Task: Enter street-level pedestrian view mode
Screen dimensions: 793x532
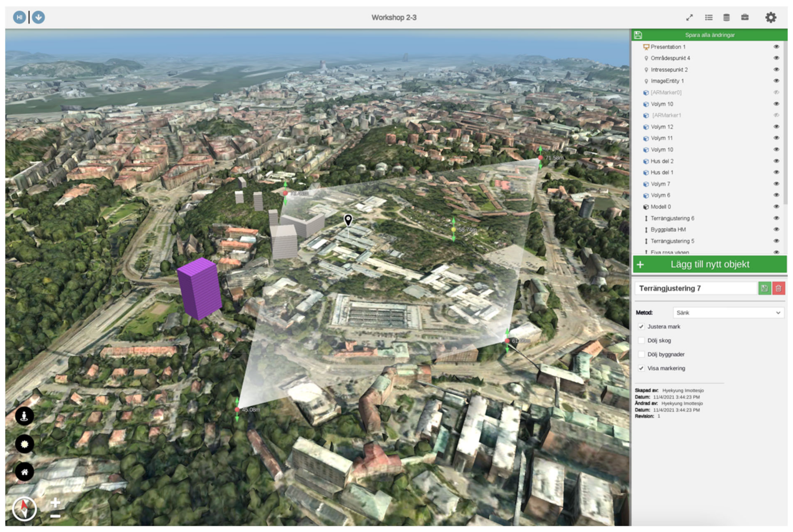Action: [24, 415]
